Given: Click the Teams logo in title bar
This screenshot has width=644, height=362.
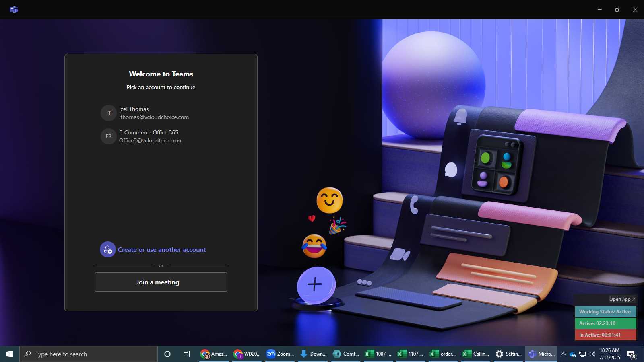Looking at the screenshot, I should [14, 10].
